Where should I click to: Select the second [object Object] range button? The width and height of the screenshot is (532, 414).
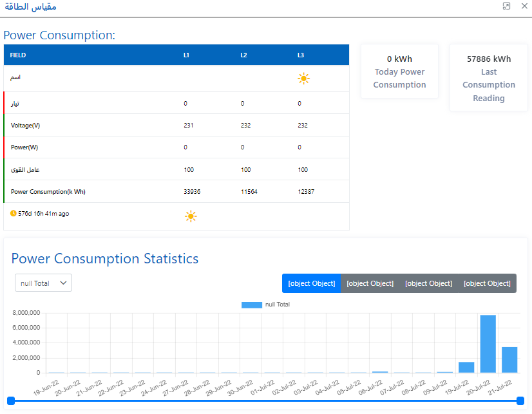click(370, 283)
